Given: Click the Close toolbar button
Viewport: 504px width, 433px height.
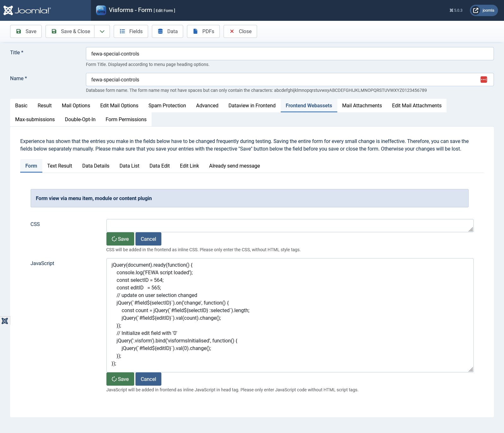Looking at the screenshot, I should (x=240, y=31).
